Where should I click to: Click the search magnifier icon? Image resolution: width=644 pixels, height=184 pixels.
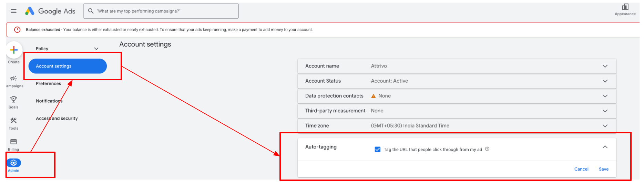click(x=91, y=11)
